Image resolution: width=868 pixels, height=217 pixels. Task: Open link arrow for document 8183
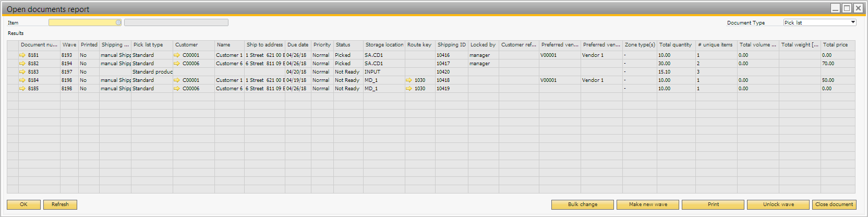pyautogui.click(x=22, y=72)
